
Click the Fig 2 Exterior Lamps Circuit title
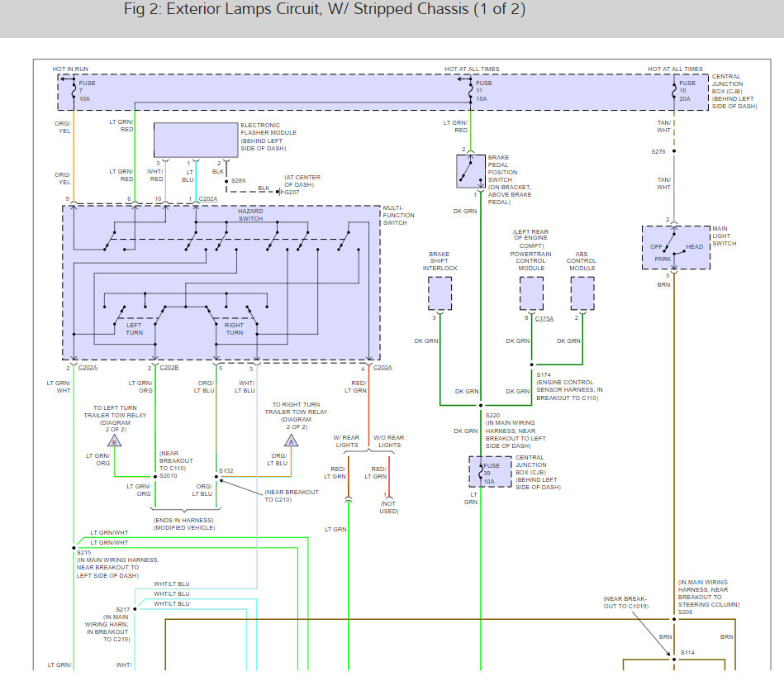pos(325,9)
